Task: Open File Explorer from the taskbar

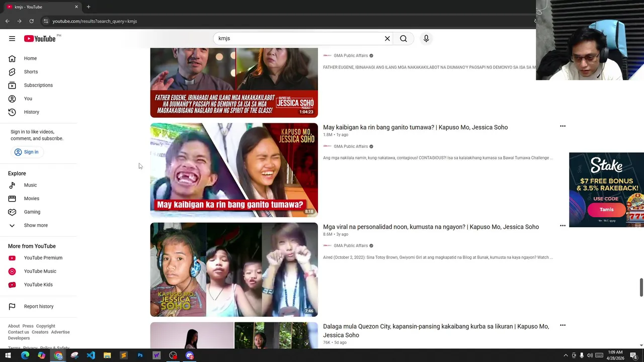Action: click(107, 356)
